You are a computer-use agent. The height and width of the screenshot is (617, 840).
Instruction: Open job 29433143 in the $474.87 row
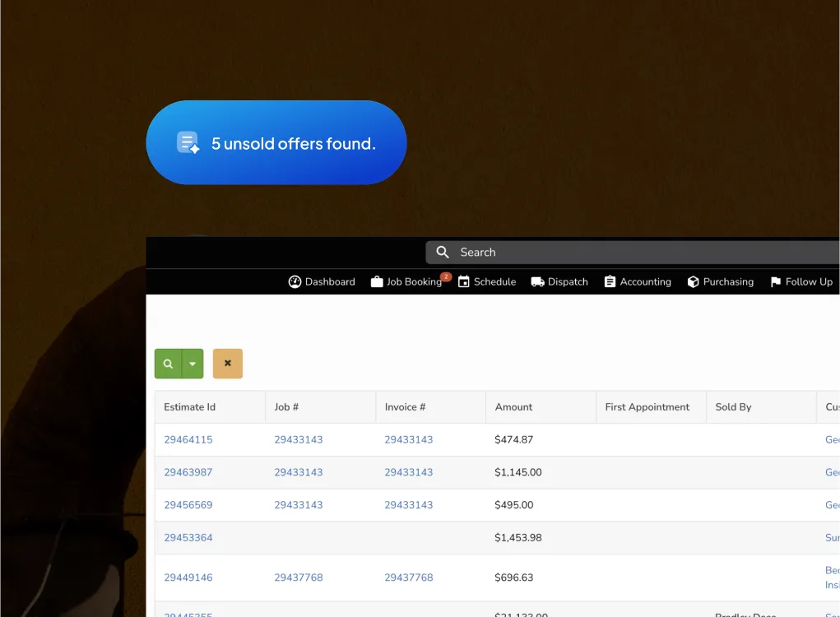click(x=299, y=440)
